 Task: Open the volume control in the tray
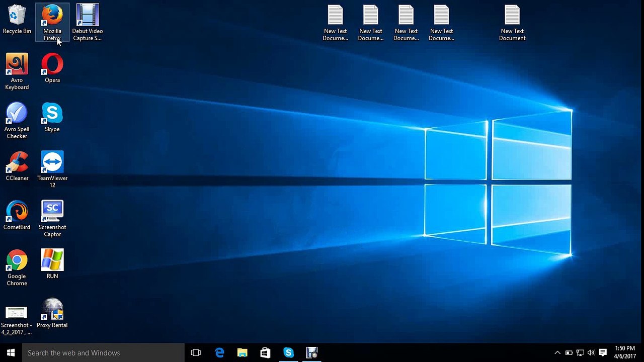click(x=591, y=353)
